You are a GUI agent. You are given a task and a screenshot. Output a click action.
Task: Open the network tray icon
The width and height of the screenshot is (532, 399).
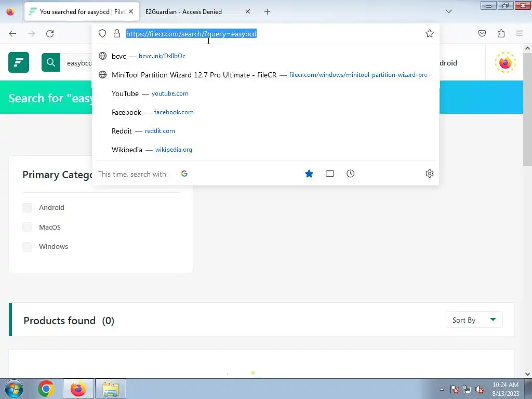[467, 389]
